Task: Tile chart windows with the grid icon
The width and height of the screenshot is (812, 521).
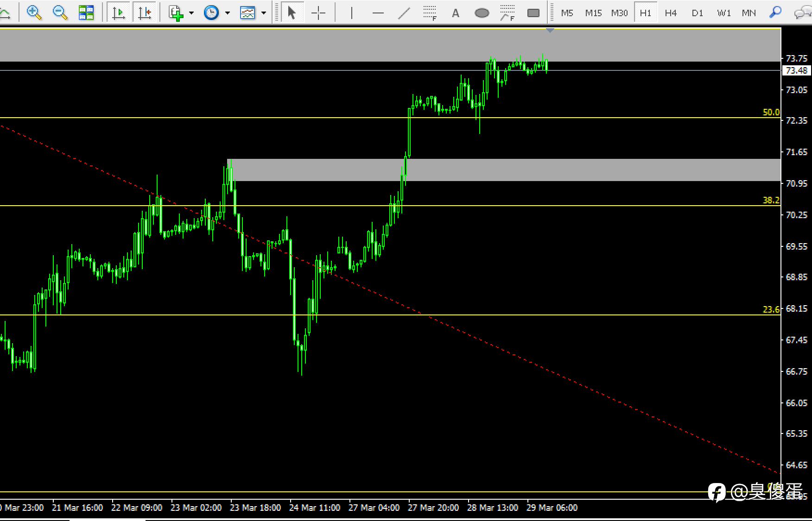Action: click(x=86, y=13)
